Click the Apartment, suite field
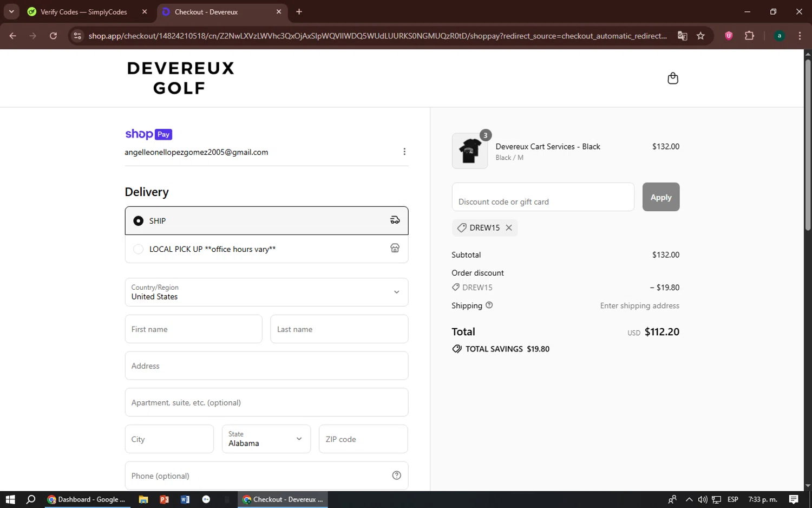The width and height of the screenshot is (812, 508). [x=266, y=402]
